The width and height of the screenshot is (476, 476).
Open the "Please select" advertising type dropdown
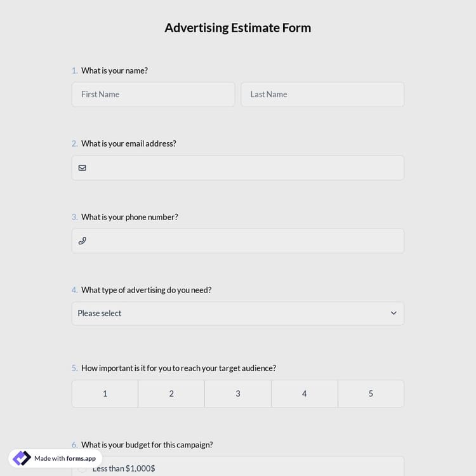237,314
